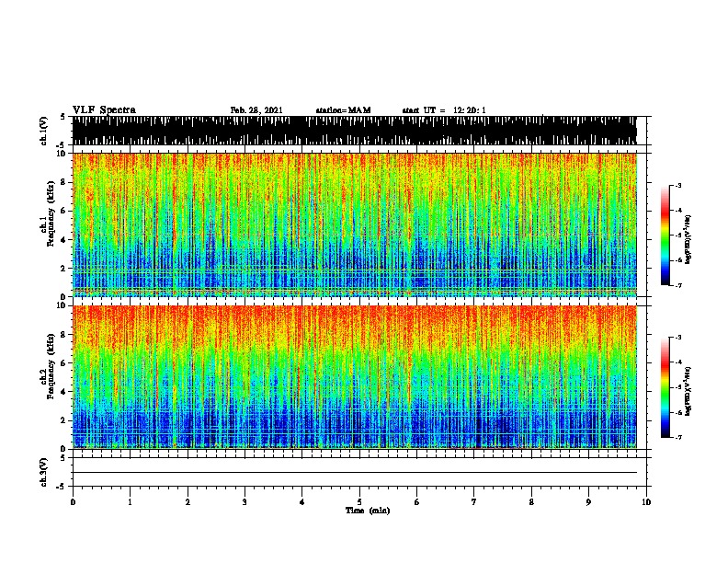Click the "Time (min)" x-axis label
Screen dimensions: 728x563
368,511
